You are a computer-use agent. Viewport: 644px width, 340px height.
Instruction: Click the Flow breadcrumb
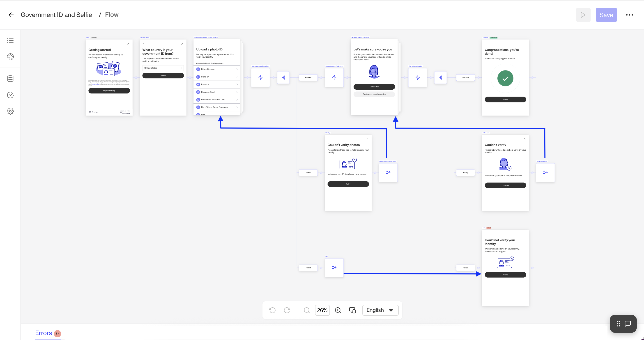[111, 15]
